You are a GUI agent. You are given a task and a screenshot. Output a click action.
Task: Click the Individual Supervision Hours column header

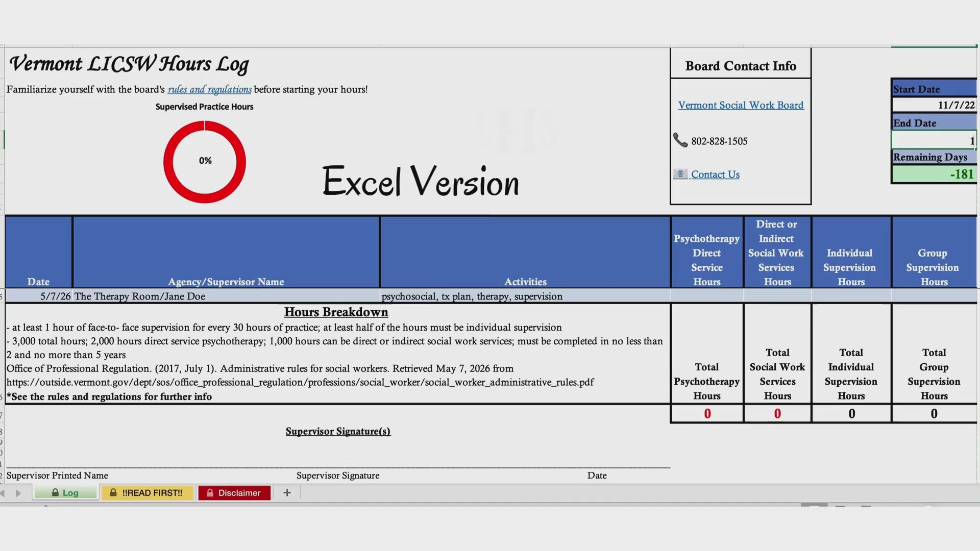point(851,252)
